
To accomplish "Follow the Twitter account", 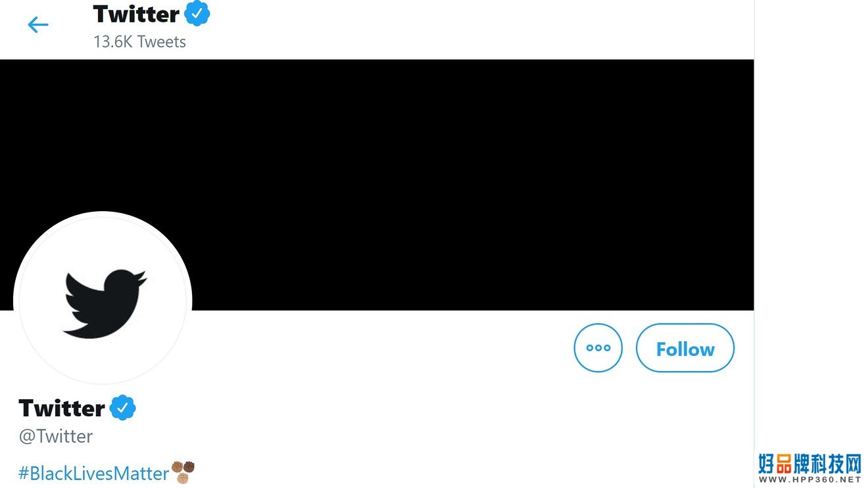I will 685,348.
